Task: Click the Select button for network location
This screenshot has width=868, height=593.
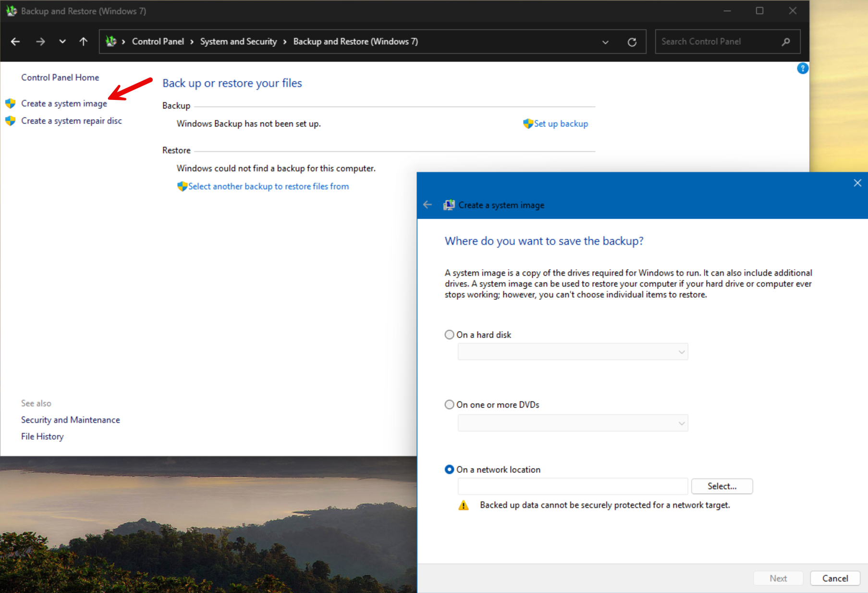Action: coord(721,486)
